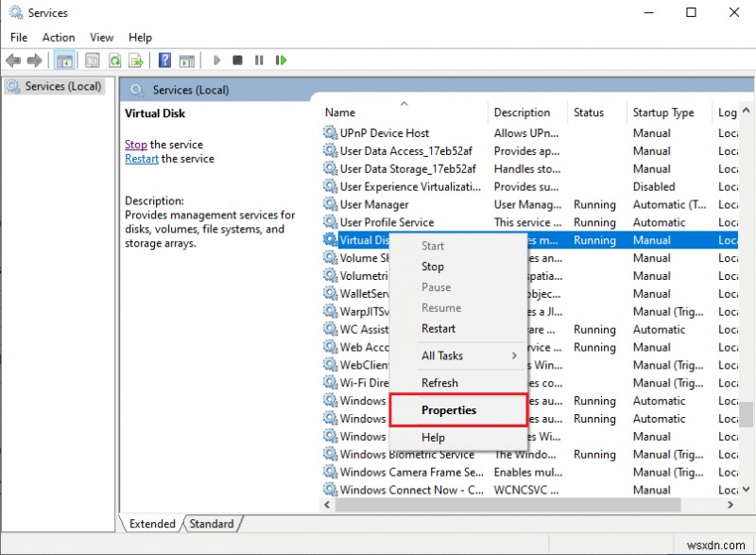
Task: Open the Action menu
Action: point(58,37)
